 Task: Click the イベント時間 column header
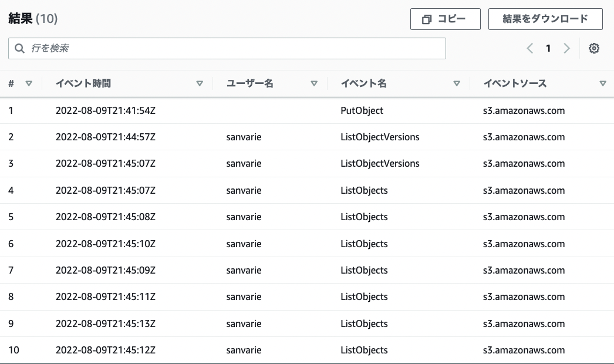83,83
